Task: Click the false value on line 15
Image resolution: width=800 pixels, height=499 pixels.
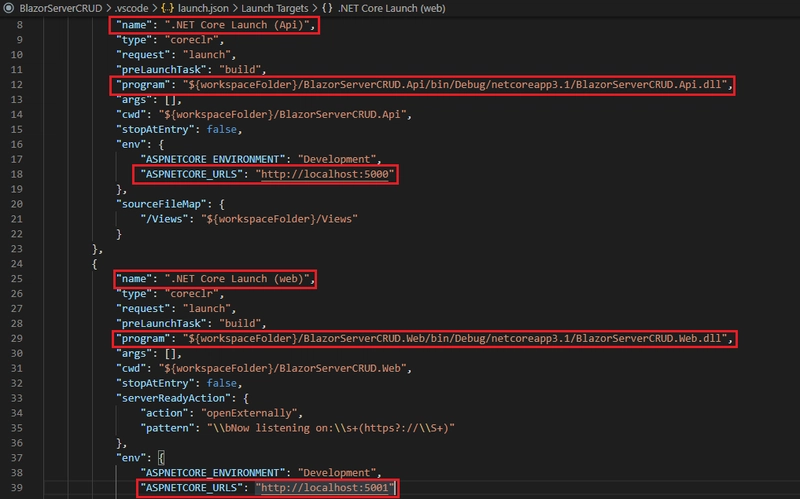Action: click(221, 130)
